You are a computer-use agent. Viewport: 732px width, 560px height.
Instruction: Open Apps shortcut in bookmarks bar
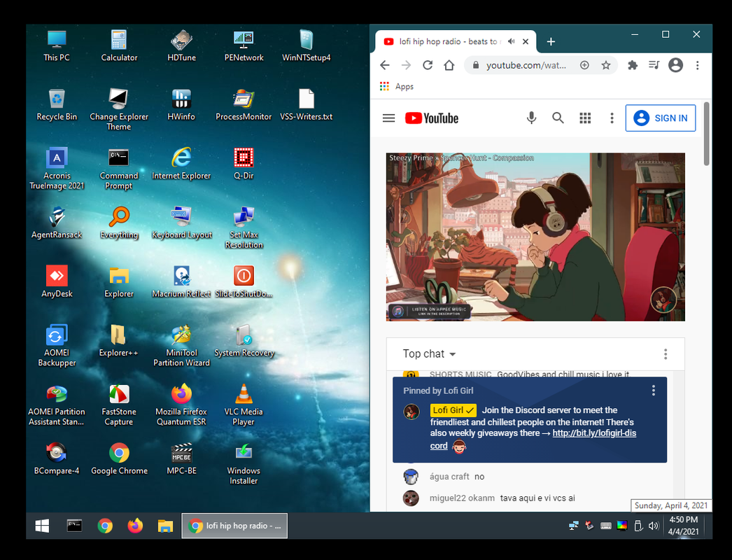coord(397,86)
